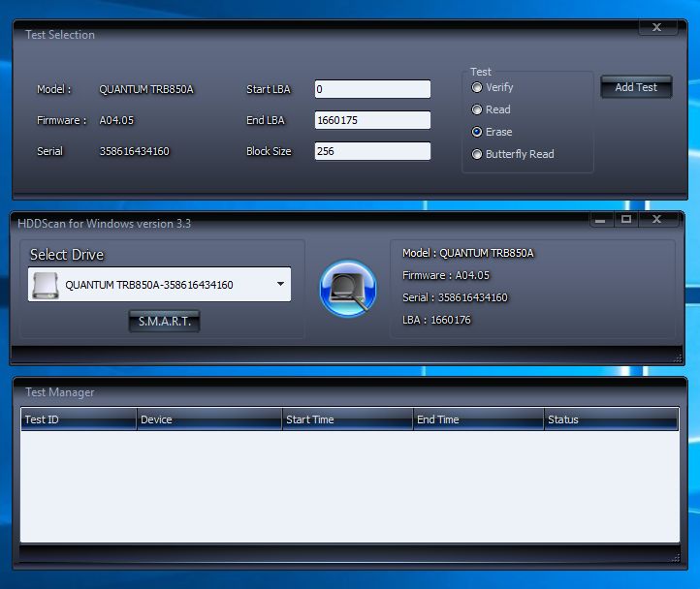Close the HDDScan main window
The width and height of the screenshot is (700, 589).
[x=658, y=219]
